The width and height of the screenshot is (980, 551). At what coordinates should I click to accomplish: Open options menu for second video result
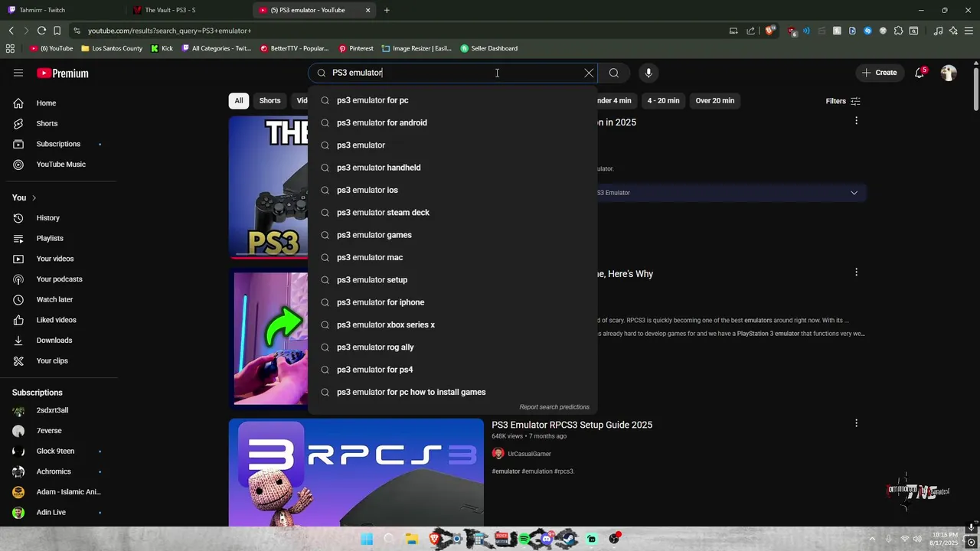click(856, 272)
